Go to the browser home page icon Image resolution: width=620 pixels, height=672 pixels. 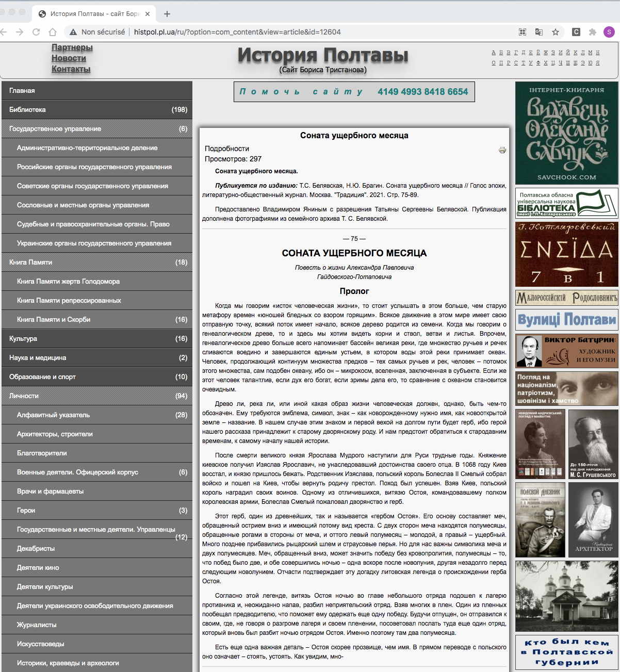click(53, 32)
